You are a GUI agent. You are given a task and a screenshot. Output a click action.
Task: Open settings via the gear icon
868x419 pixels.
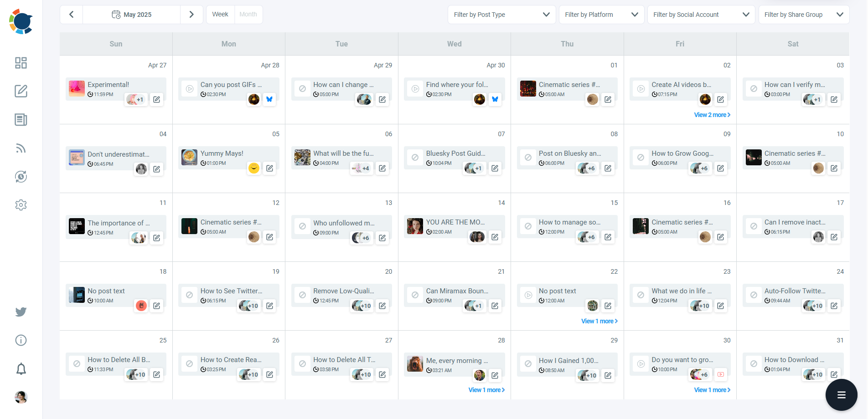[21, 205]
